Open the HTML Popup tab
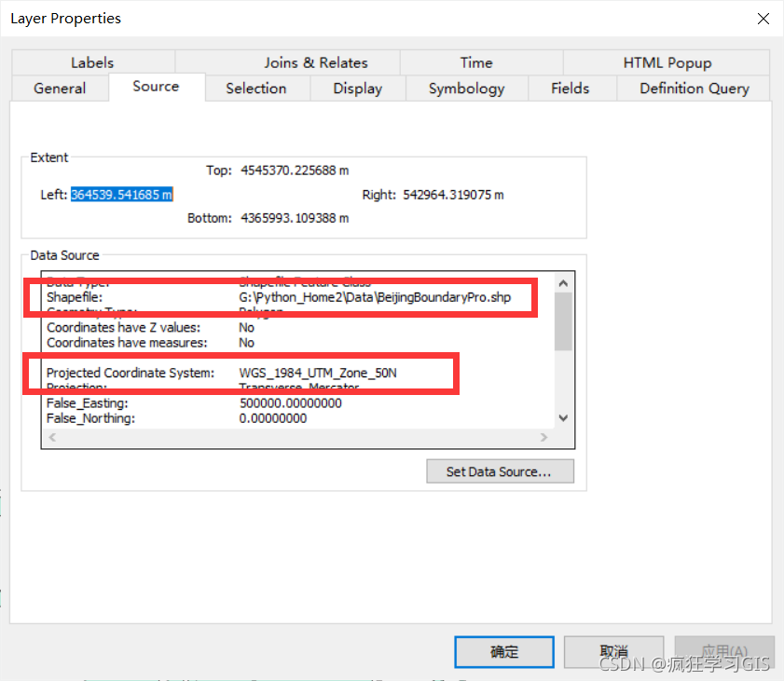 pyautogui.click(x=667, y=62)
